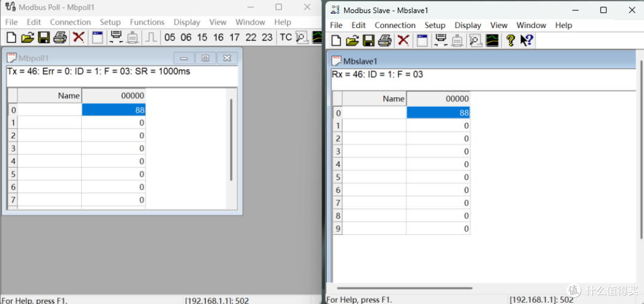This screenshot has width=644, height=304.
Task: Open Window menu in Modbus Slave
Action: point(531,25)
